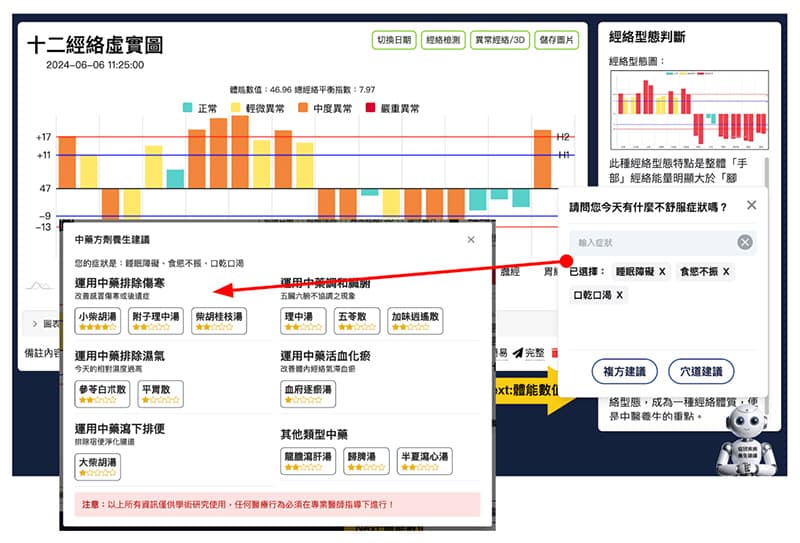
Task: Remove the 食慾不振 symptom tag
Action: point(726,272)
